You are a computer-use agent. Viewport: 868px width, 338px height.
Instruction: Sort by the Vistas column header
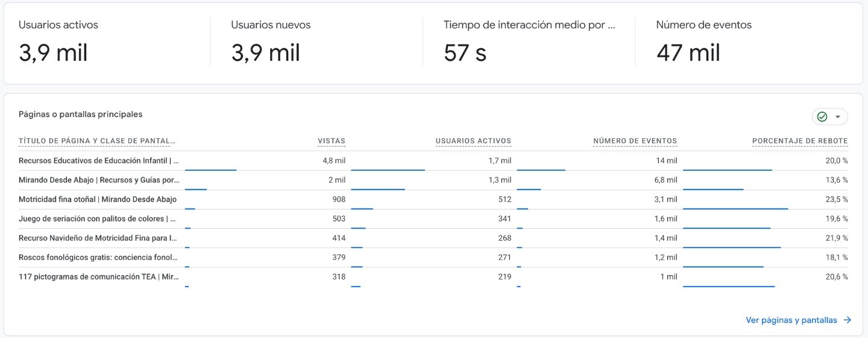(x=332, y=141)
